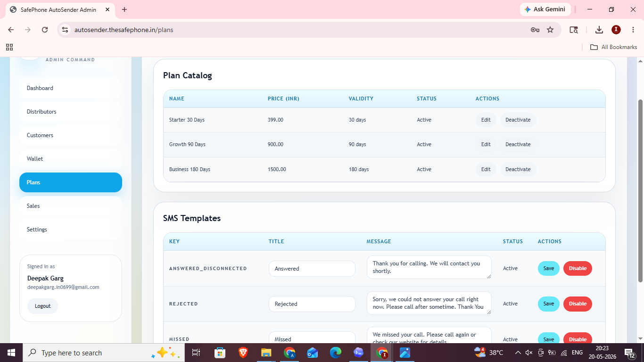Go back using the browser back arrow
644x362 pixels.
pos(11,30)
